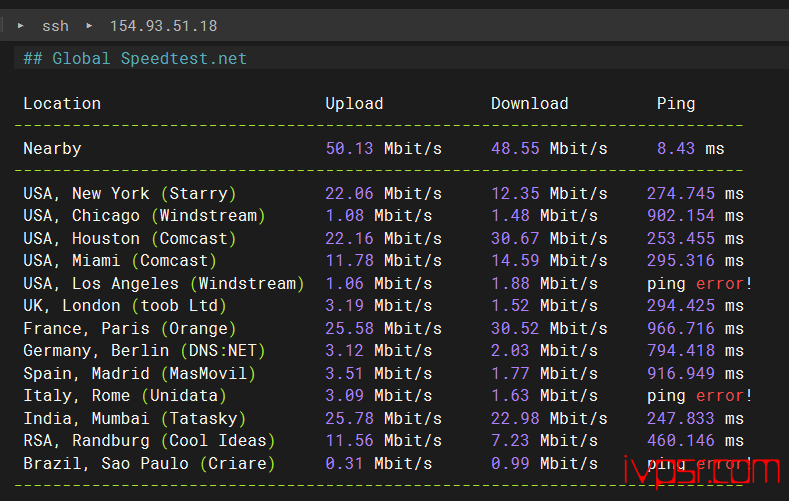Viewport: 789px width, 501px height.
Task: Click New York download 12.35
Action: tap(515, 193)
